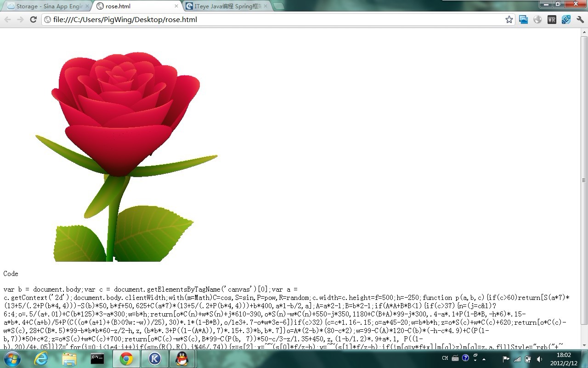The width and height of the screenshot is (588, 368).
Task: Open the grey globe extension icon
Action: click(x=537, y=19)
